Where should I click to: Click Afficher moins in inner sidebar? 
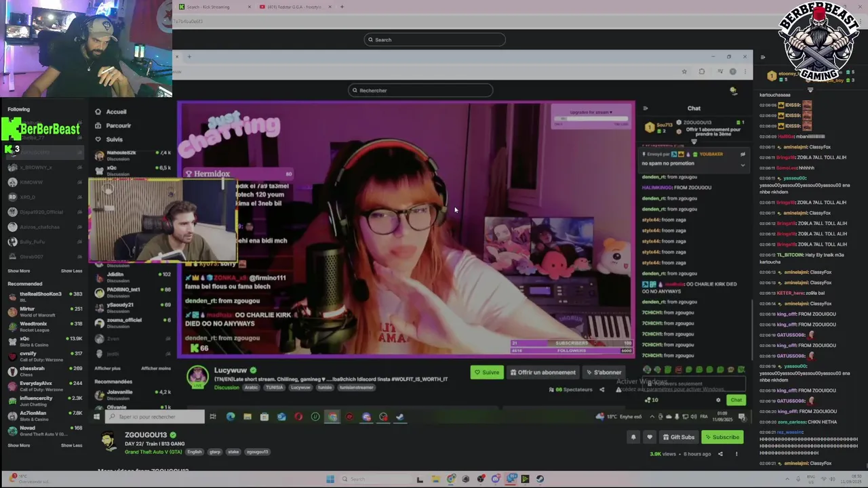point(156,369)
